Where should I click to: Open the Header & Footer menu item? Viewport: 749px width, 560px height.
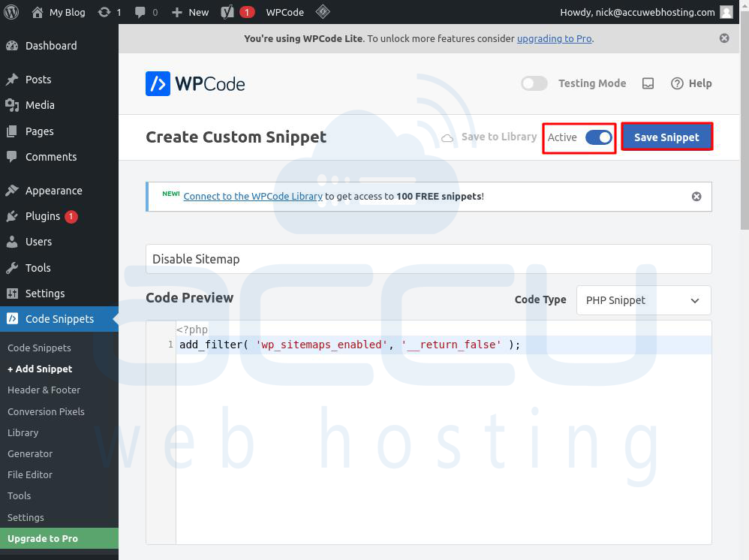click(x=44, y=390)
